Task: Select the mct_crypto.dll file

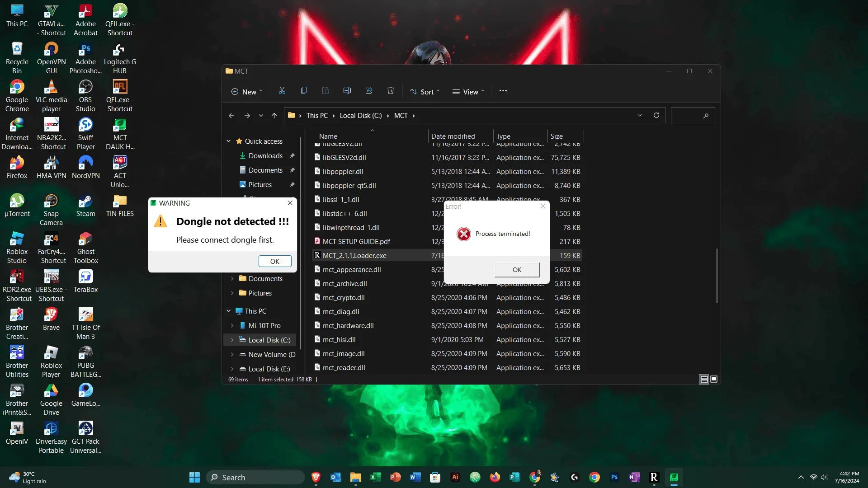Action: coord(344,297)
